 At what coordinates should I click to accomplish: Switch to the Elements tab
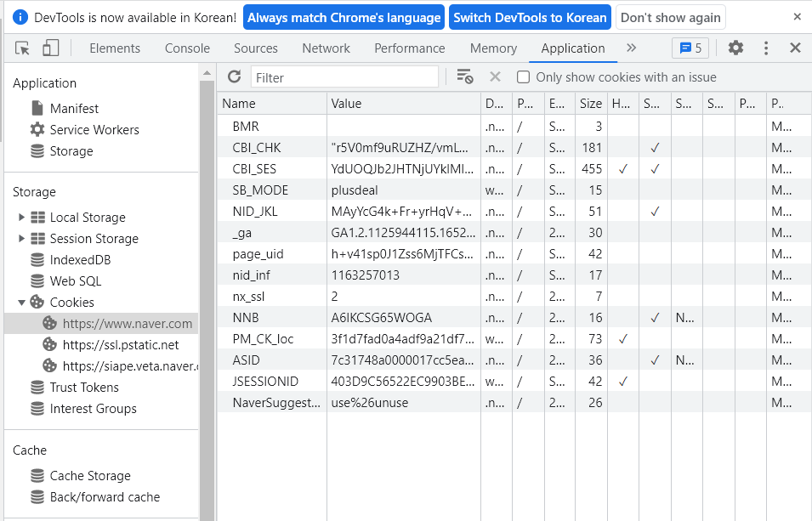pyautogui.click(x=115, y=48)
